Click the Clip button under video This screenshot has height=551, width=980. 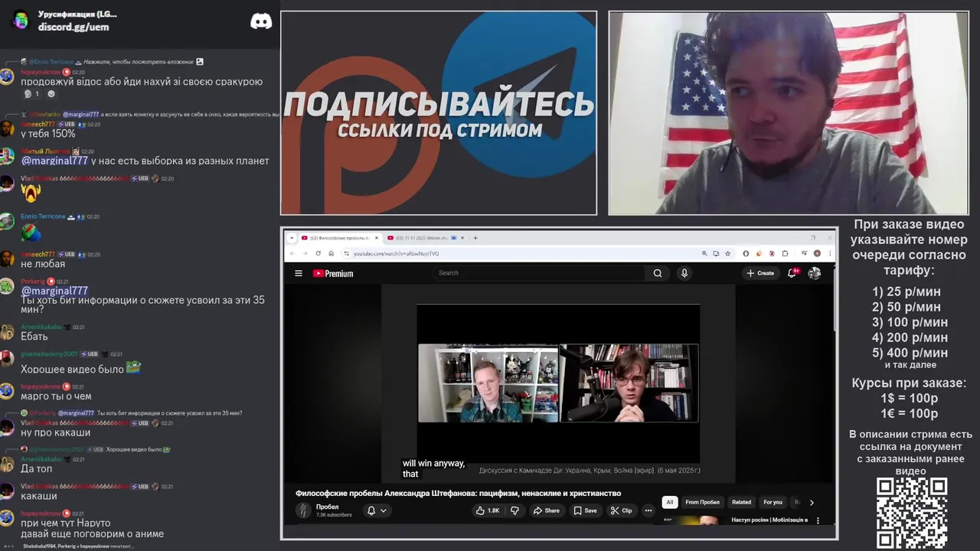coord(622,510)
